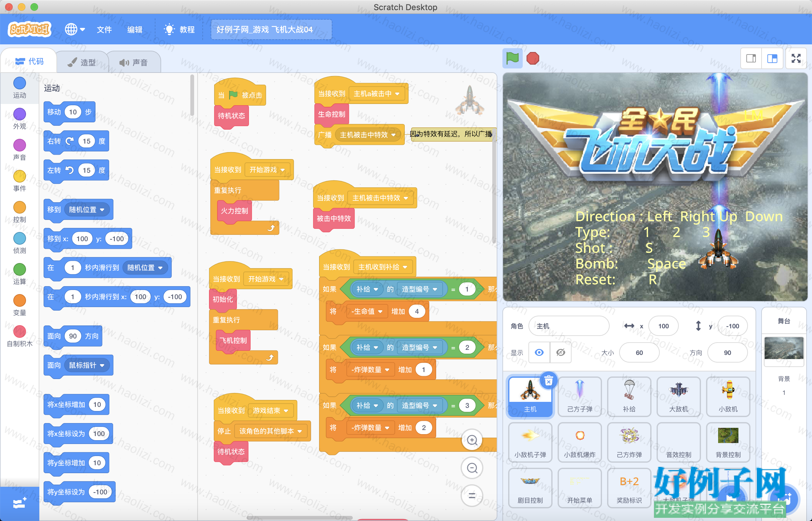Click the 左转 15 度 block

point(76,170)
